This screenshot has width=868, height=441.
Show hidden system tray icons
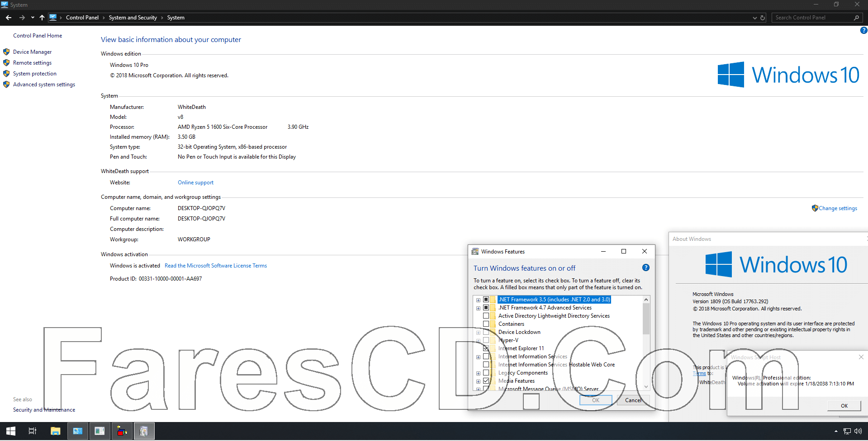(x=836, y=431)
